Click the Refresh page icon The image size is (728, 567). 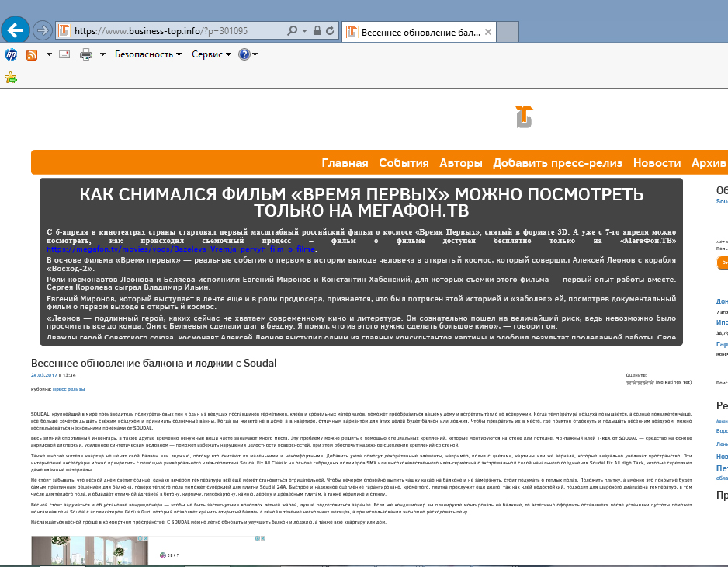pos(330,30)
